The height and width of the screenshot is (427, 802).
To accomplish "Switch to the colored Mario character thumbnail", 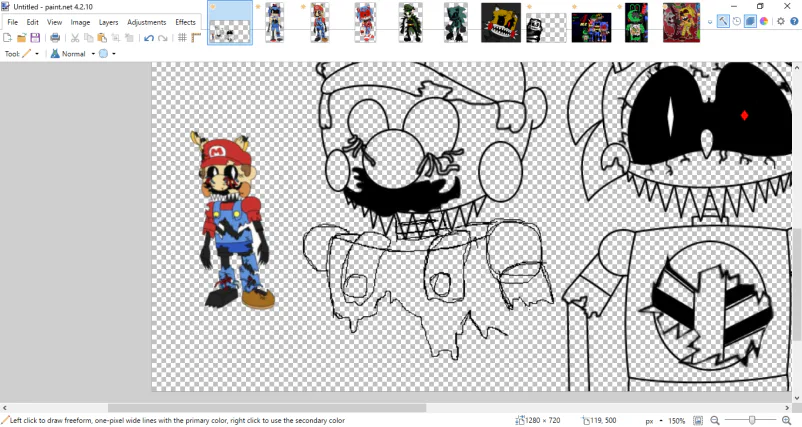I will tap(320, 23).
